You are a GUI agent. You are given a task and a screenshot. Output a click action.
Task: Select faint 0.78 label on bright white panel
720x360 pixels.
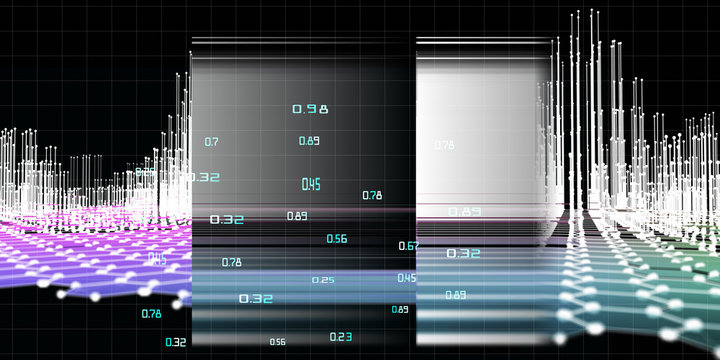click(444, 146)
